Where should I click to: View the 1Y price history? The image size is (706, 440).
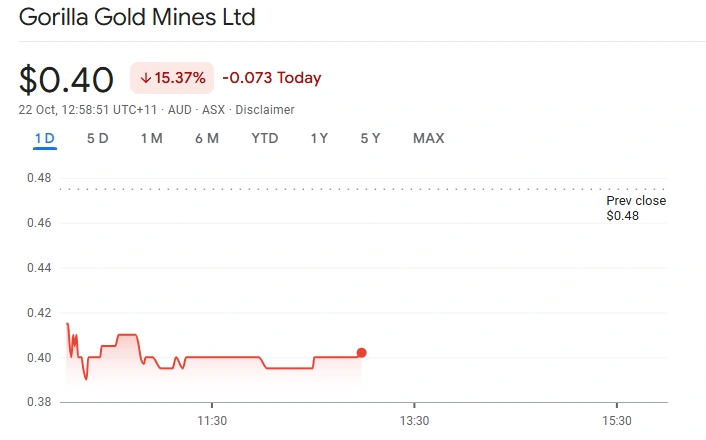(319, 138)
